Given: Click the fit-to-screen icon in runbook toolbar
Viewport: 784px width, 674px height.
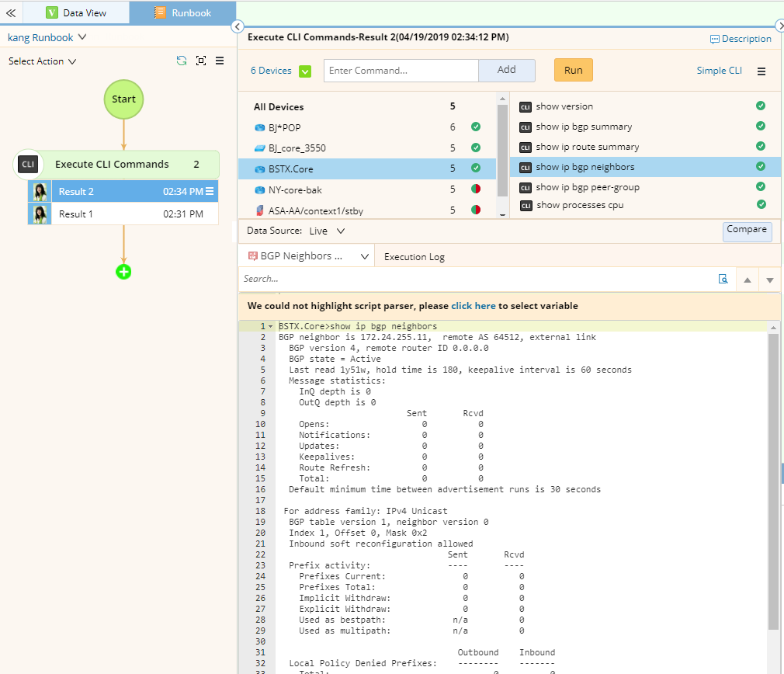Looking at the screenshot, I should point(201,61).
